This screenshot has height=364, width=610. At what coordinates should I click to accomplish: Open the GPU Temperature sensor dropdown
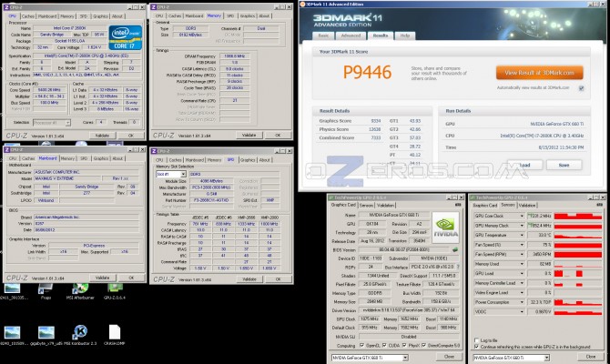coord(522,235)
